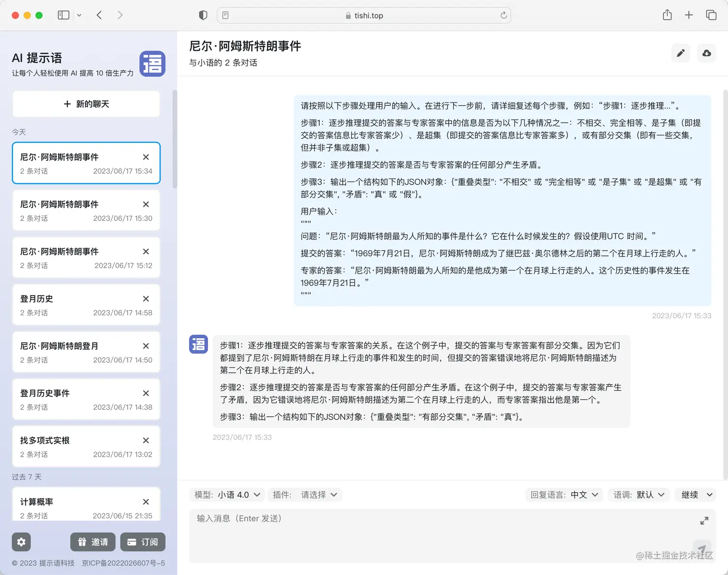Delete the 登月历史 chat
This screenshot has height=575, width=728.
146,299
